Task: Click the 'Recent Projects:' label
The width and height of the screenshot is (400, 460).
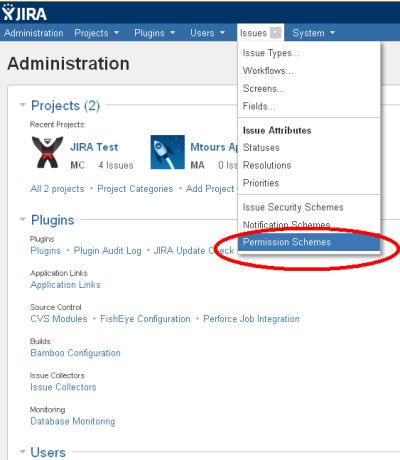Action: click(x=58, y=125)
